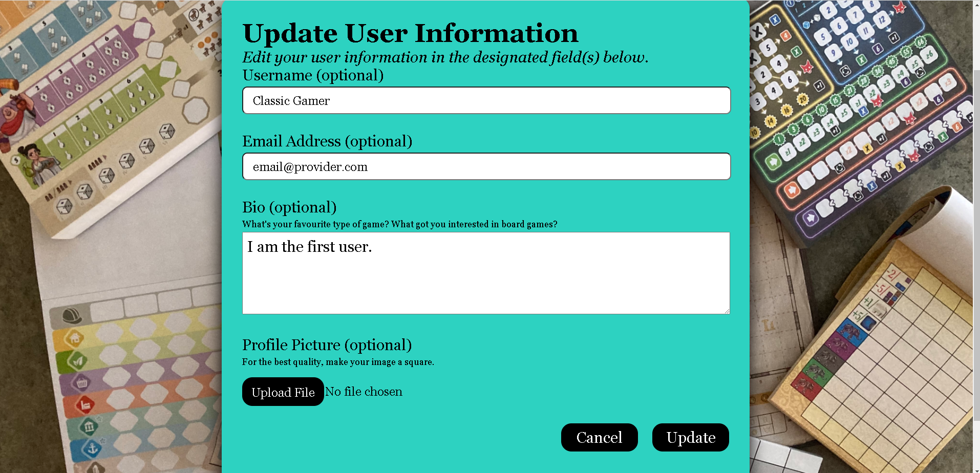The image size is (980, 473).
Task: Click the "No file chosen" text
Action: click(364, 392)
